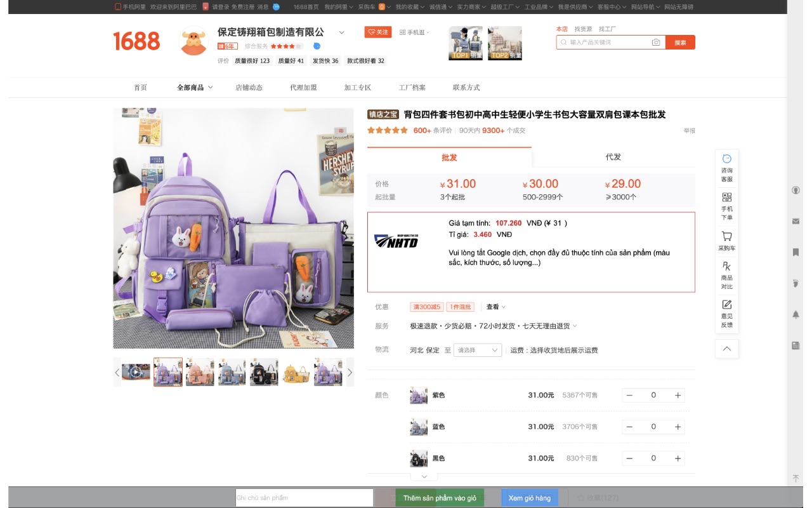Open the bell notification icon on right edge

coord(795,313)
